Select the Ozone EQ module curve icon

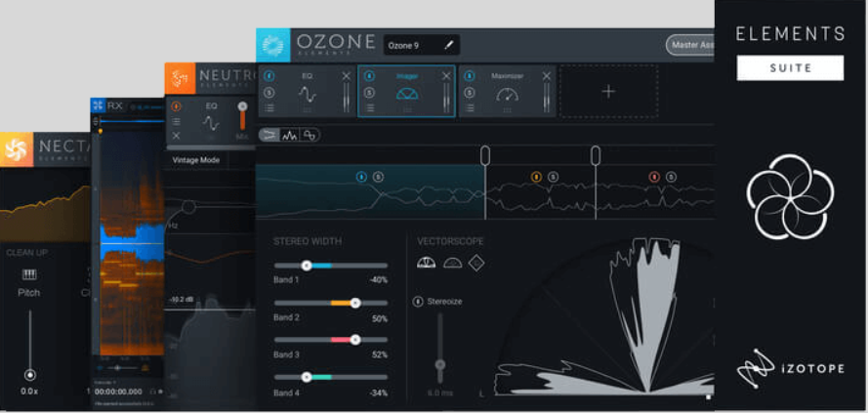click(x=307, y=94)
